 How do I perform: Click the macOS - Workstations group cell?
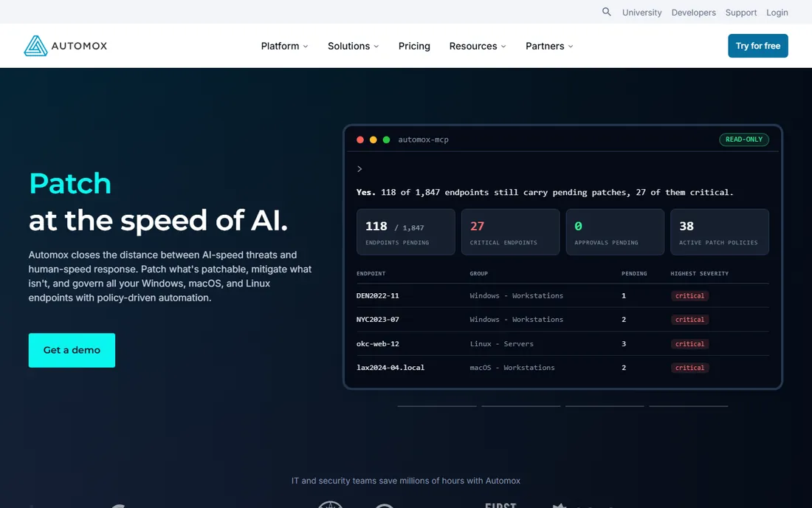(512, 368)
